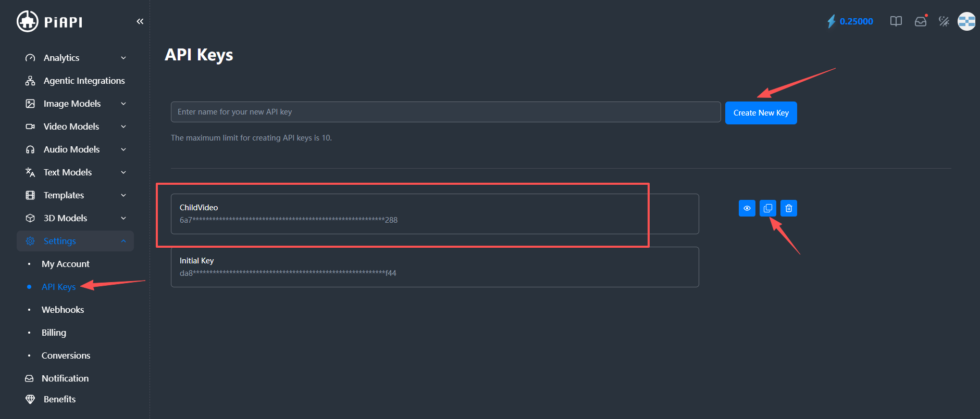Click the new API key name field
Image resolution: width=980 pixels, height=419 pixels.
(445, 112)
